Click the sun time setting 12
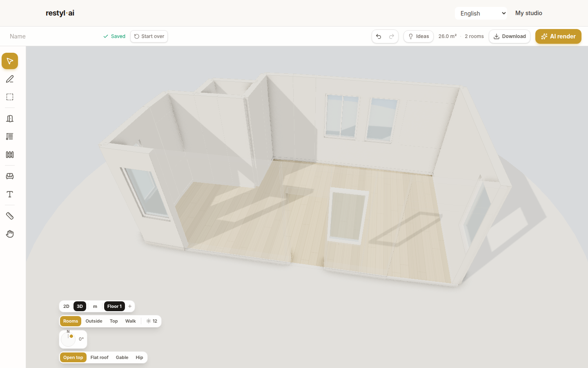This screenshot has height=368, width=588. (x=151, y=321)
